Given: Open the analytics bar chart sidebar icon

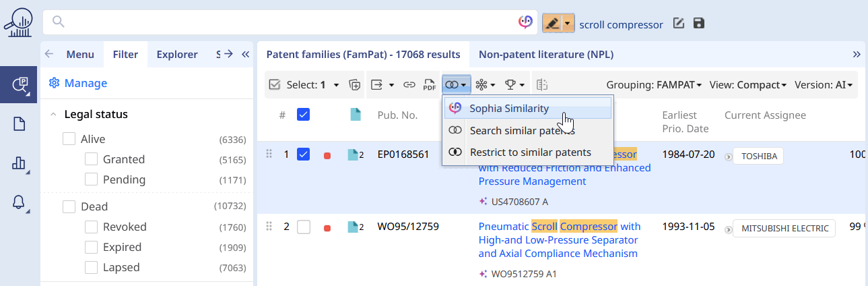Looking at the screenshot, I should click(x=19, y=164).
